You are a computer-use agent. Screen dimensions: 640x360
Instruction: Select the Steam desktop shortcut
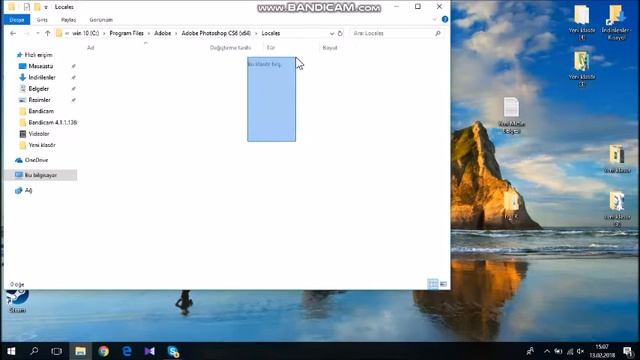pos(17,300)
